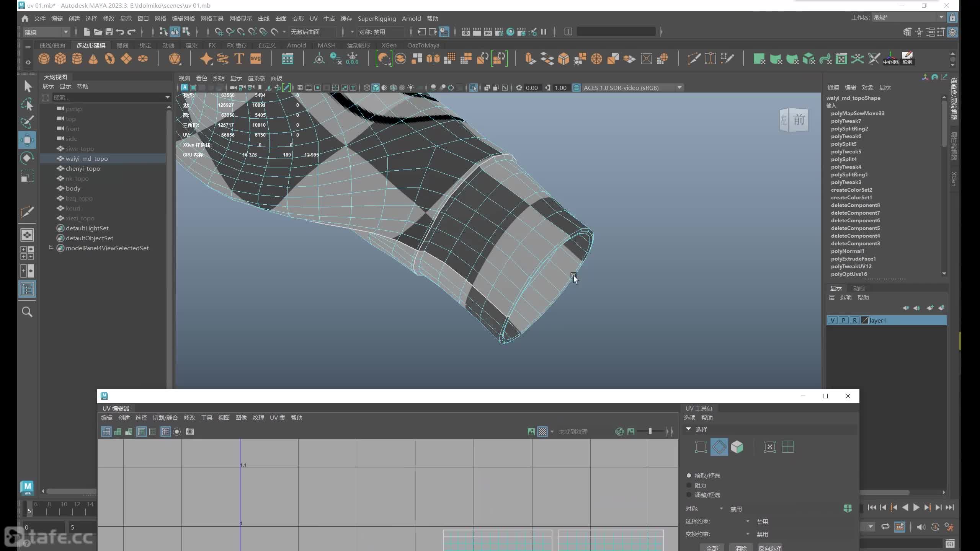Open the SuperRigging menu

click(377, 18)
